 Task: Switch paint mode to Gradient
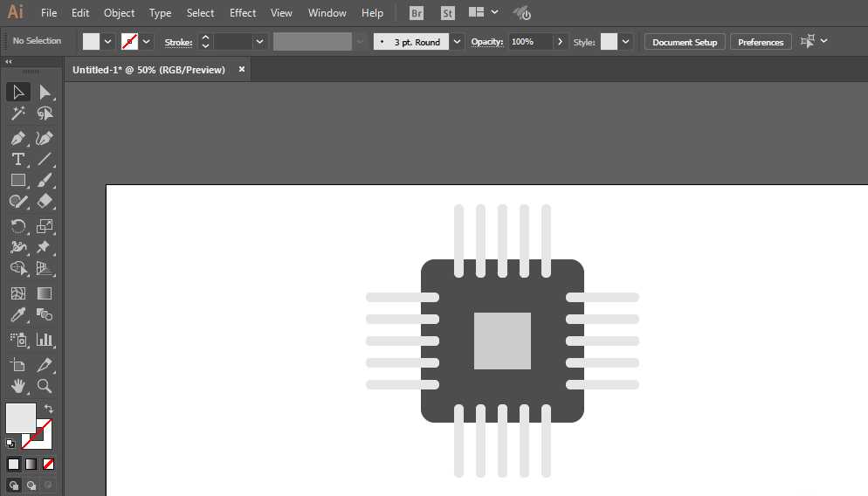tap(31, 464)
